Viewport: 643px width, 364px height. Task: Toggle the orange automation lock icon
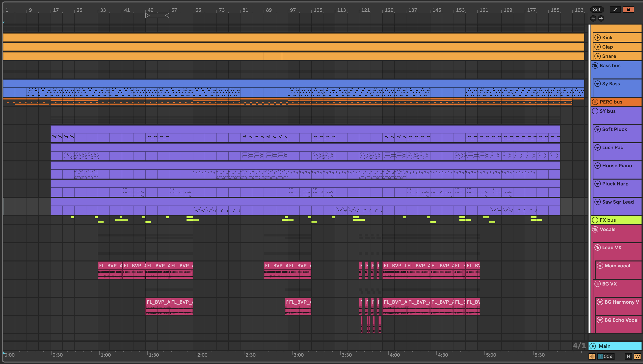click(628, 10)
